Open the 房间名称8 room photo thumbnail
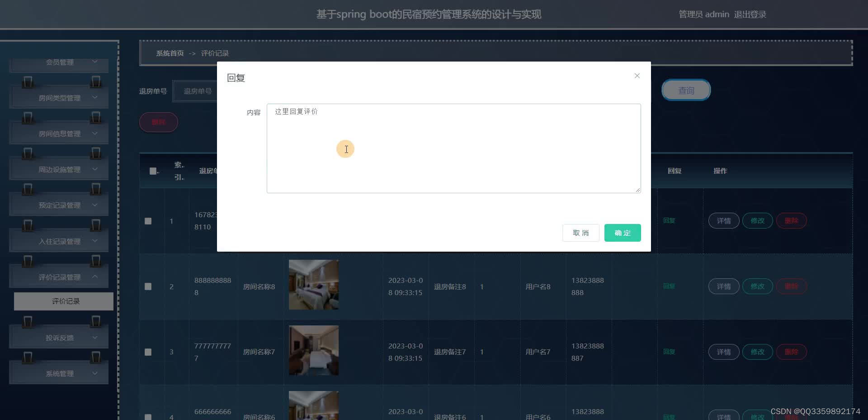868x420 pixels. coord(314,285)
